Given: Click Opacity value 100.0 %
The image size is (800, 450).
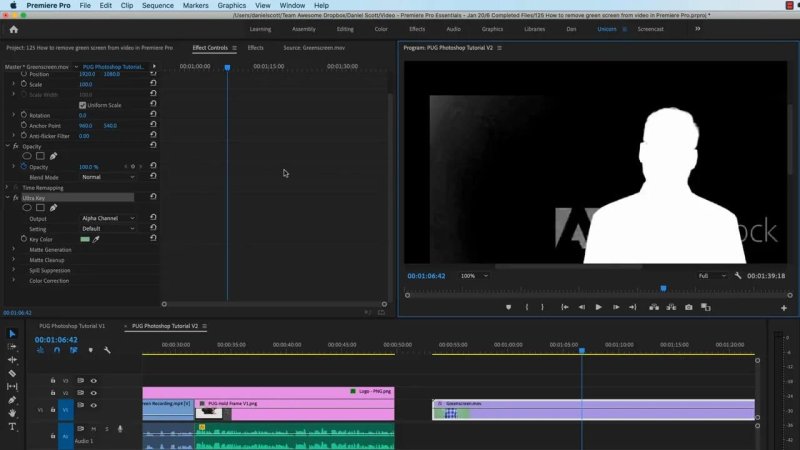Looking at the screenshot, I should [x=89, y=167].
